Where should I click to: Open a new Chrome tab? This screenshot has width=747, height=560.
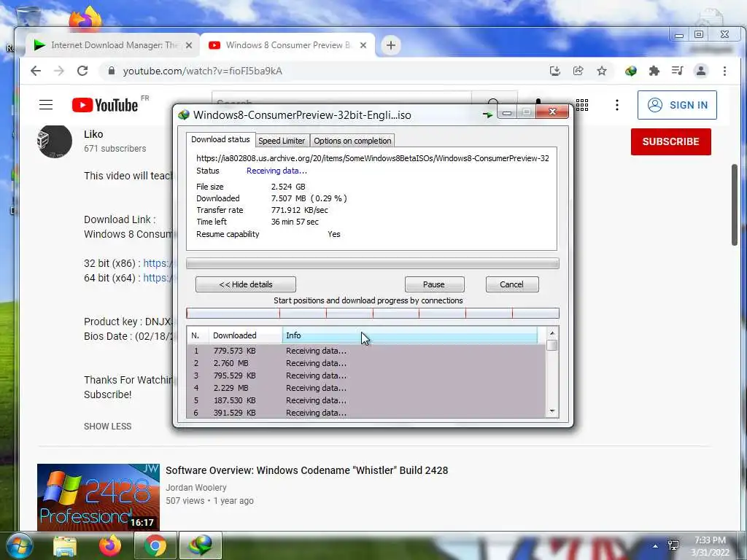click(391, 45)
